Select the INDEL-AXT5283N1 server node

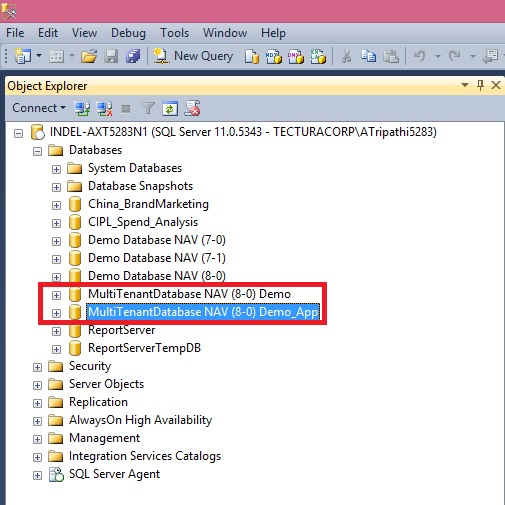tap(243, 132)
